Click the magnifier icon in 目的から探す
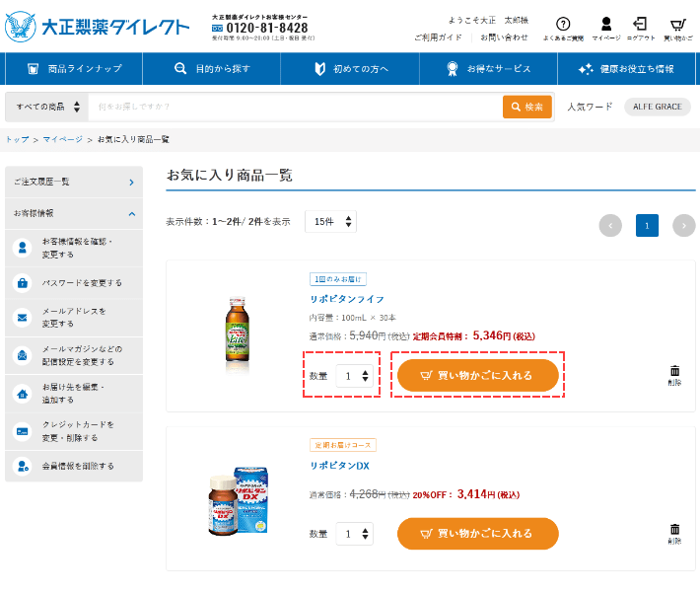Image resolution: width=700 pixels, height=593 pixels. coord(180,68)
